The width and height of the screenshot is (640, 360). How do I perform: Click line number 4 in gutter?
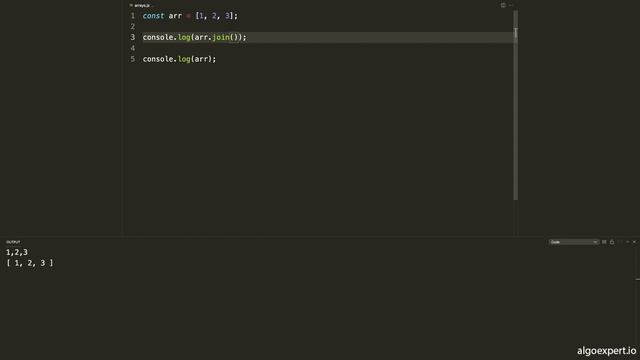(133, 48)
